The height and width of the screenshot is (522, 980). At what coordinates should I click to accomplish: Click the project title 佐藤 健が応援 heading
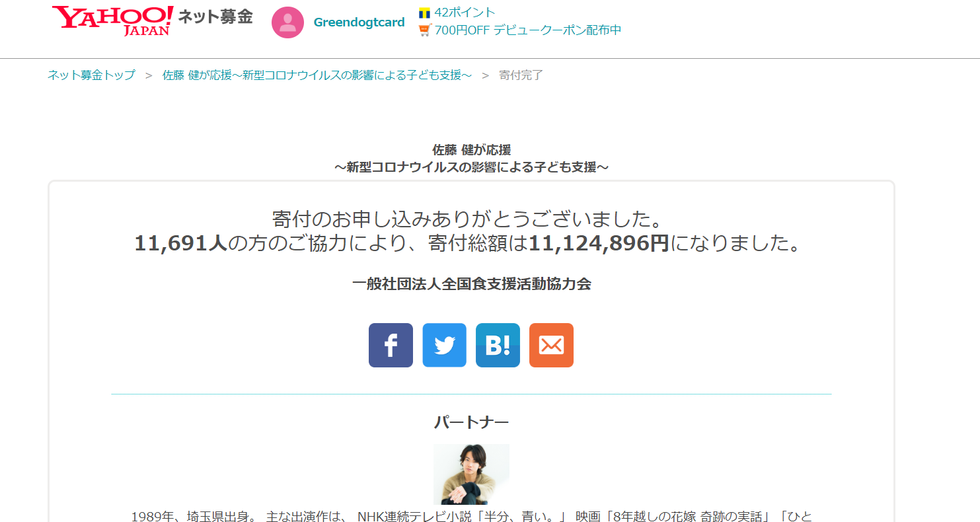(x=471, y=150)
